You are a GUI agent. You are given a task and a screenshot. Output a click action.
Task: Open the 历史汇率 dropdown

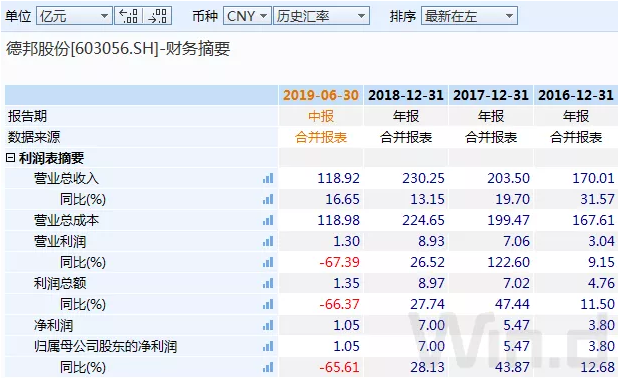tap(321, 16)
